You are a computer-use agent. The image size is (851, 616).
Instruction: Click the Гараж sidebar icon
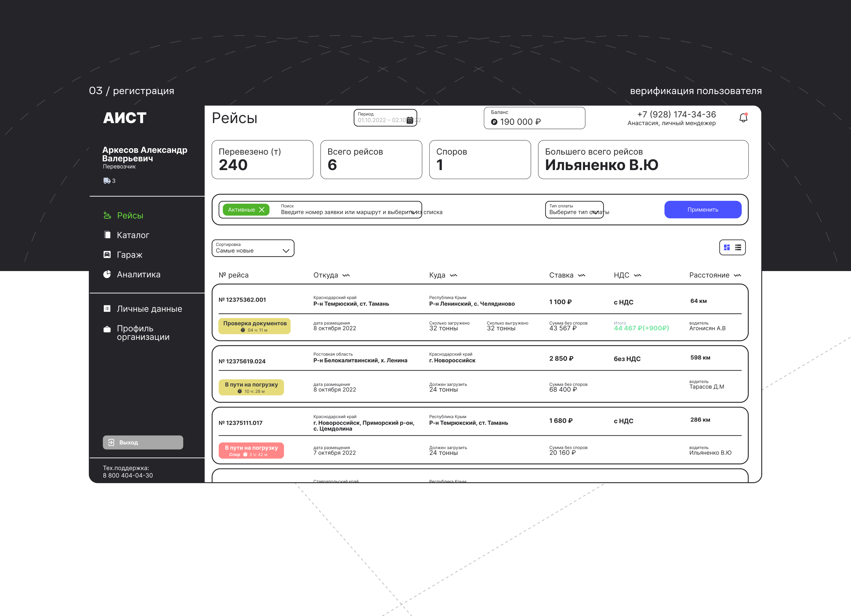point(107,255)
